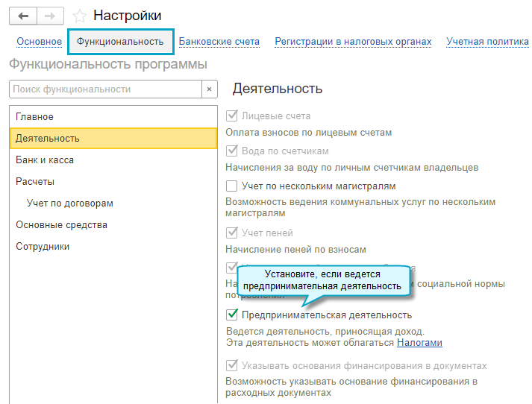This screenshot has height=404, width=532.
Task: Toggle the Вода по счетчикам checkbox
Action: pos(232,151)
